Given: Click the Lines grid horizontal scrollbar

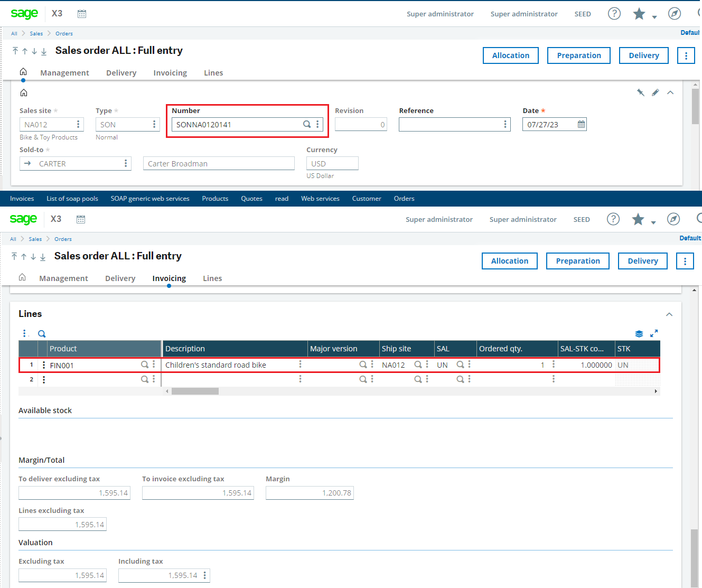Looking at the screenshot, I should 195,391.
